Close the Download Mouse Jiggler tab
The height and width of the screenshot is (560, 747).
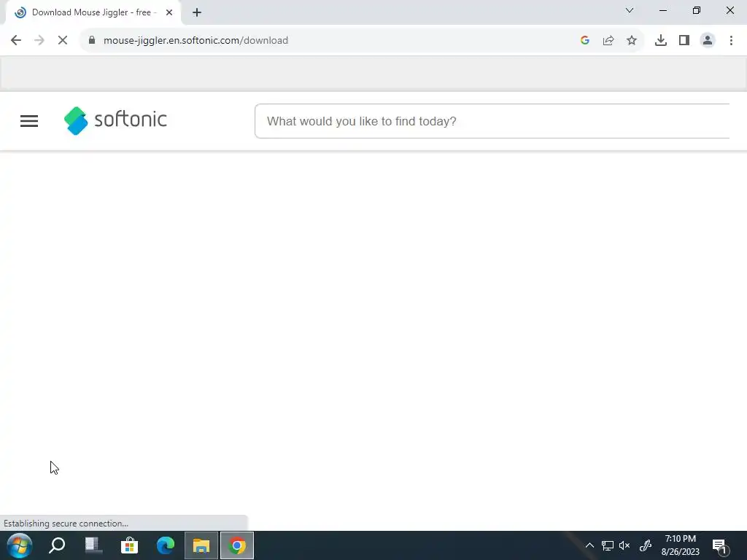click(x=169, y=12)
